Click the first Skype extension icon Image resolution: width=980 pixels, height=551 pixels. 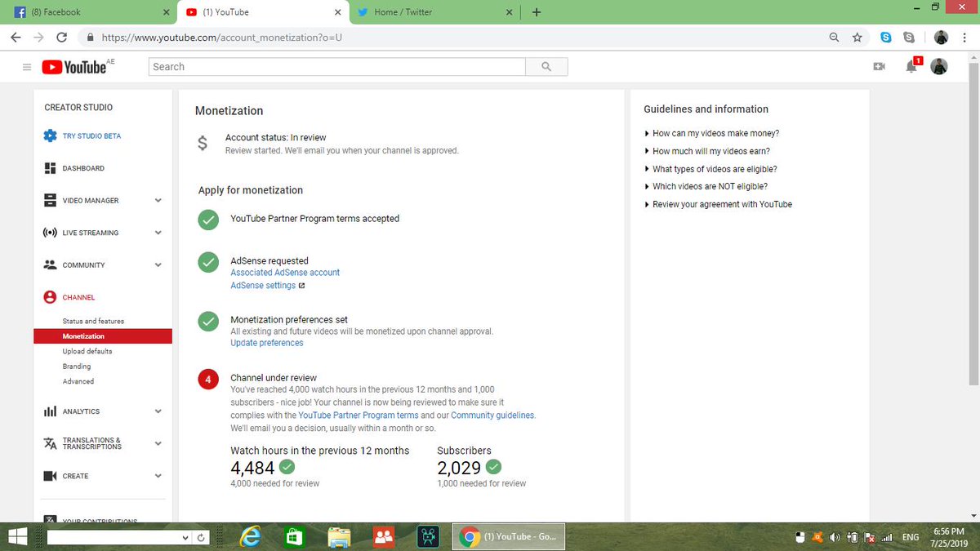[886, 38]
